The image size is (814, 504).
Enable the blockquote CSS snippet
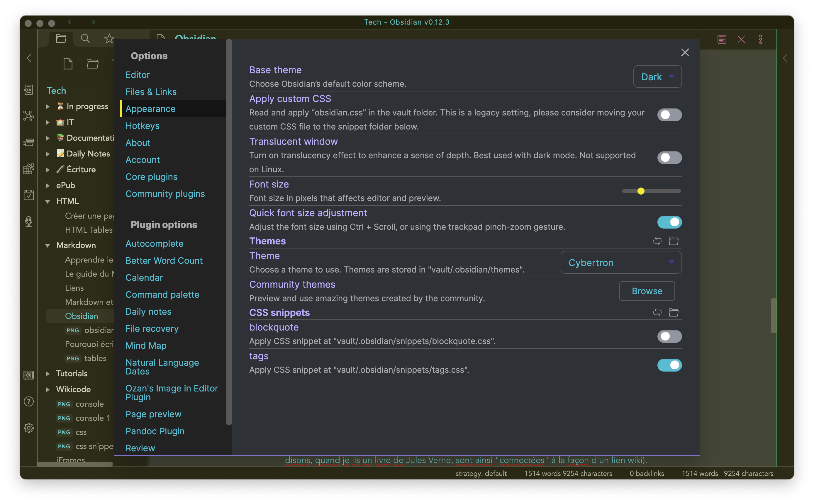click(669, 336)
